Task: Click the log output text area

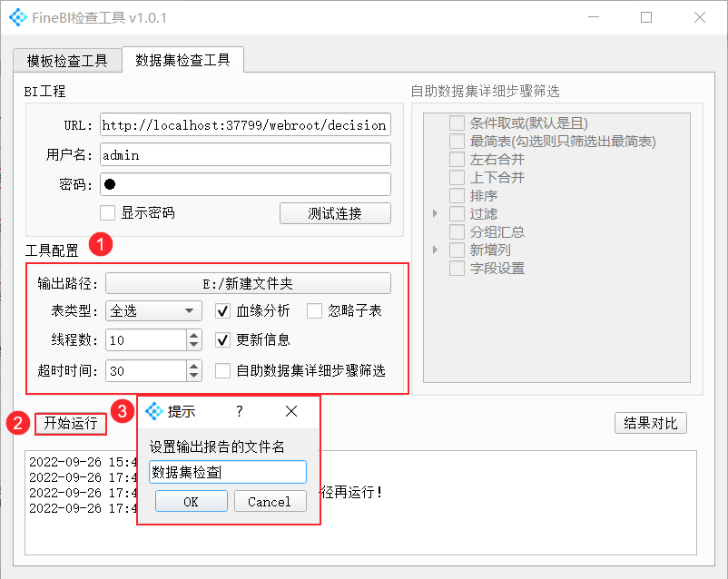Action: 360,503
